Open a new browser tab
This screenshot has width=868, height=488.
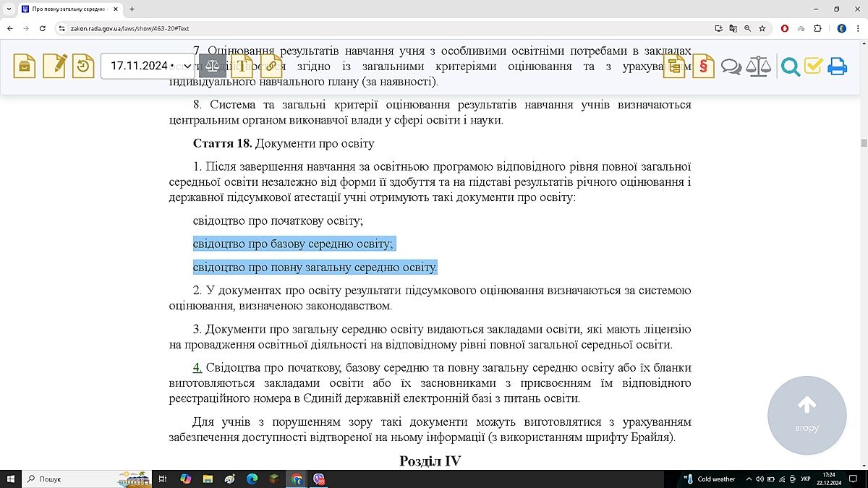point(132,9)
